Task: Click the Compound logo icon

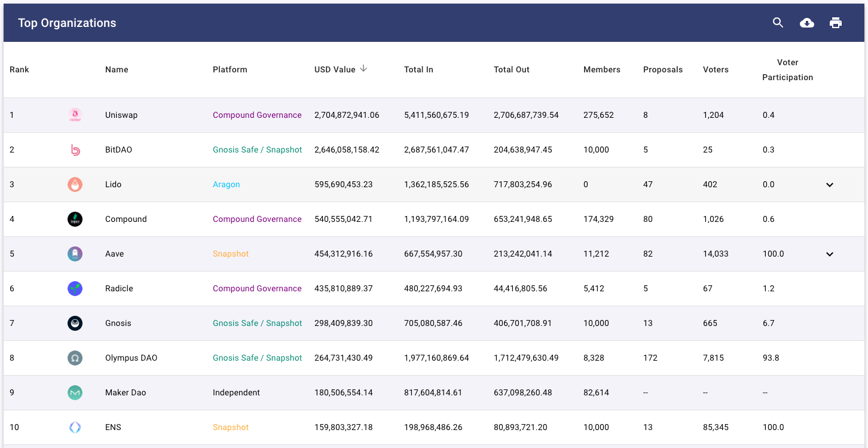Action: 75,219
